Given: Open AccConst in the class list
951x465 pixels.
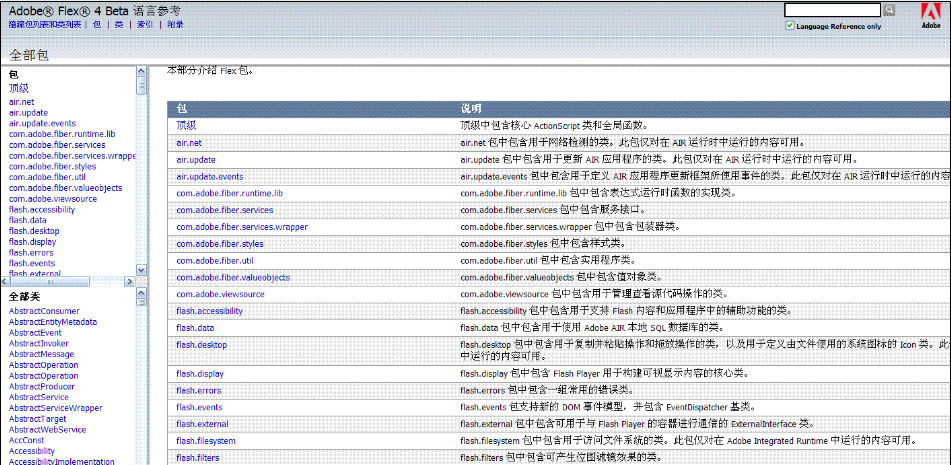Looking at the screenshot, I should click(27, 440).
